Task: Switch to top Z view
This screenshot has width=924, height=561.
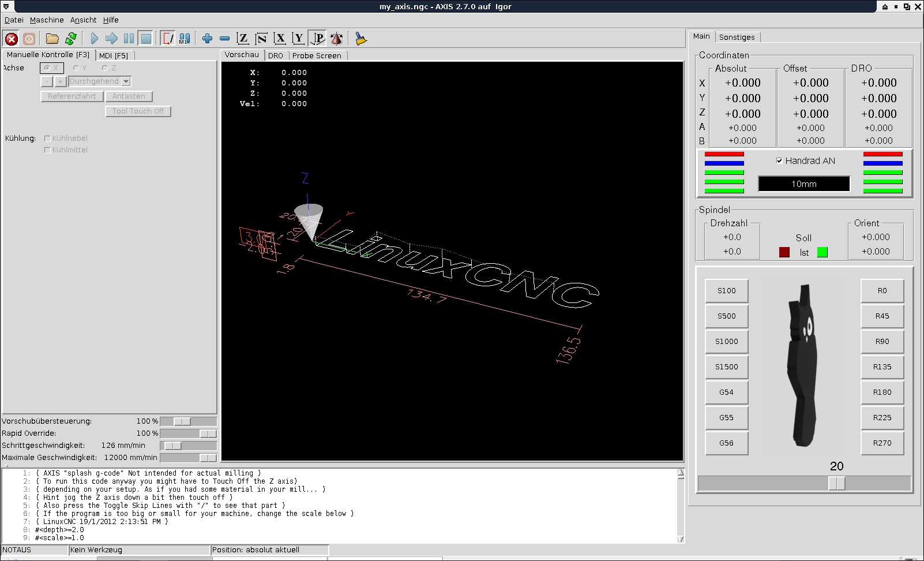Action: click(243, 39)
